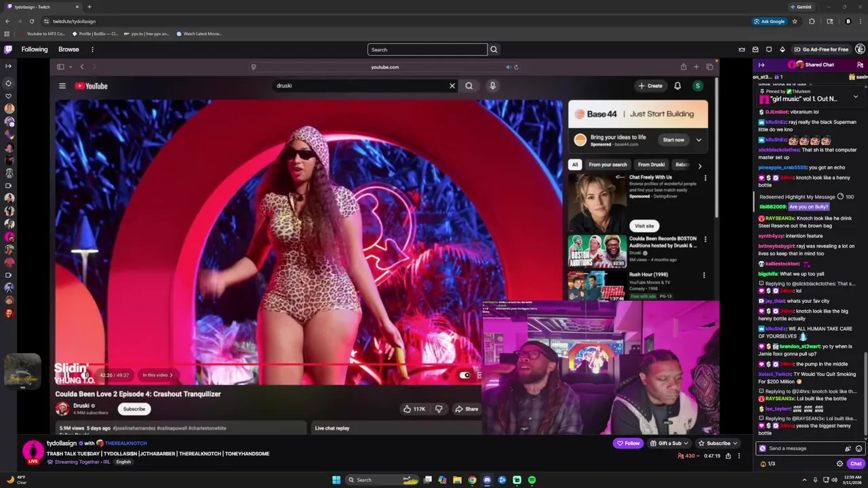868x488 pixels.
Task: Open the Watch Latest Movie bookmark
Action: [199, 33]
